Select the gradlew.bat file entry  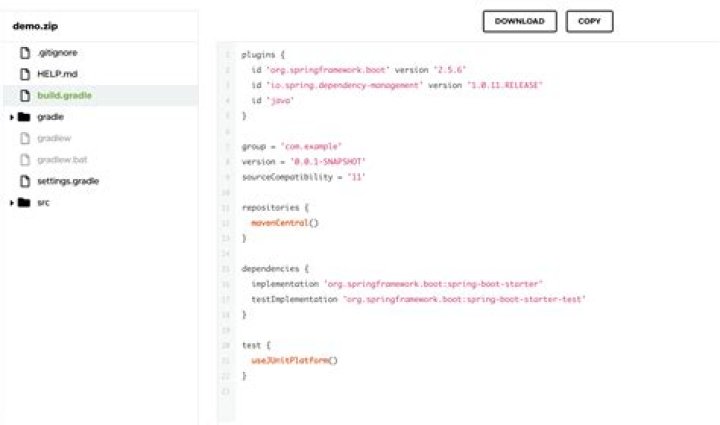click(62, 160)
